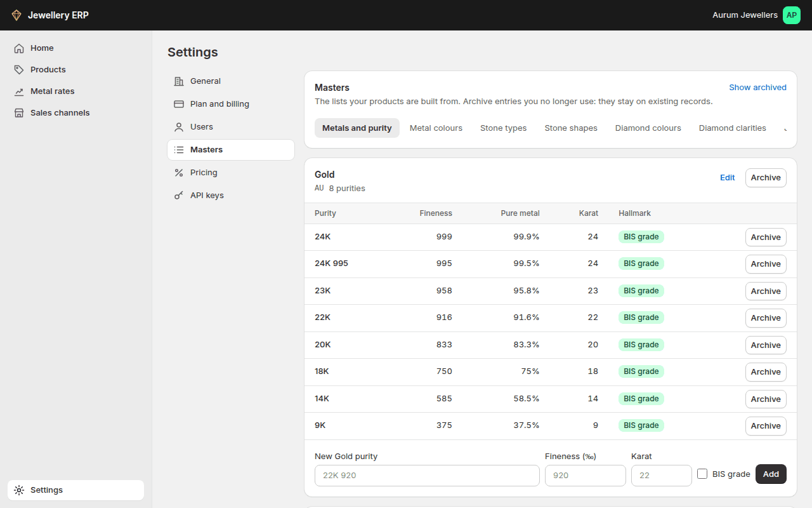
Task: Select the Metals and purity tab
Action: click(x=357, y=128)
